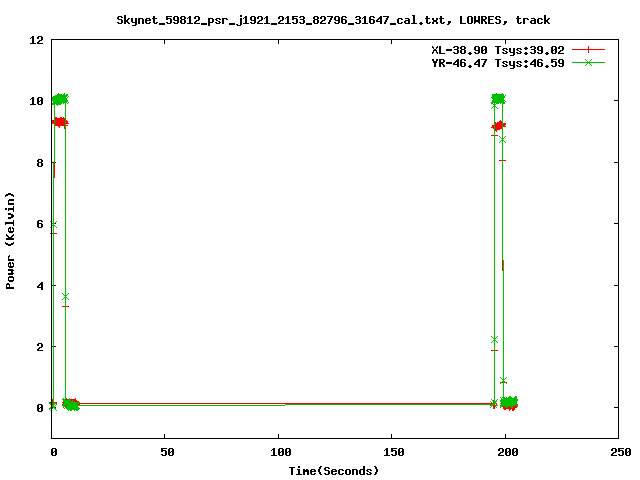
Task: Click the red XL legend line sample
Action: tap(588, 50)
